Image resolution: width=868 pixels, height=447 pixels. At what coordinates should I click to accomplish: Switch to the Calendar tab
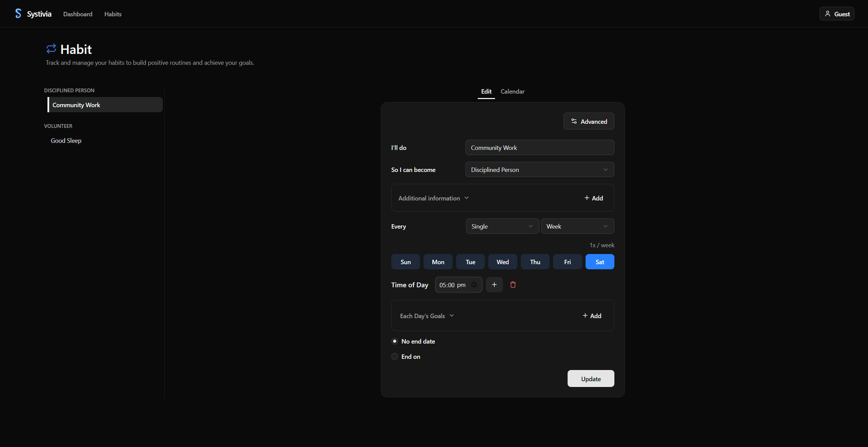(x=512, y=92)
